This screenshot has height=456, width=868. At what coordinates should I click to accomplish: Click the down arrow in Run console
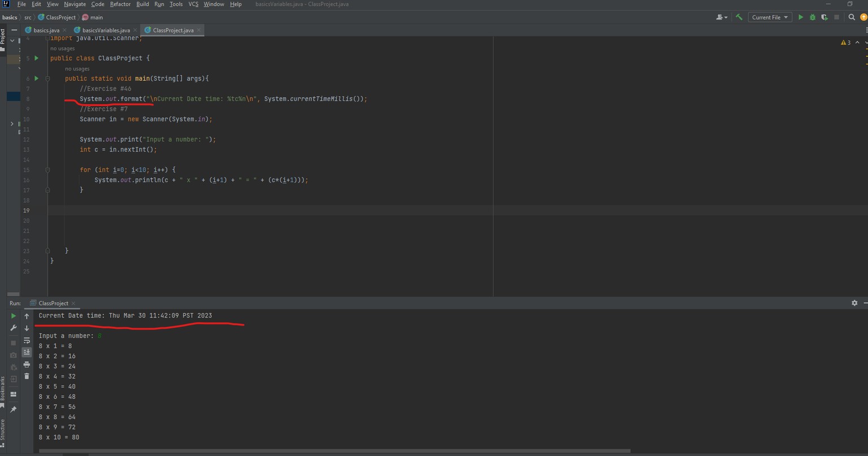coord(27,328)
